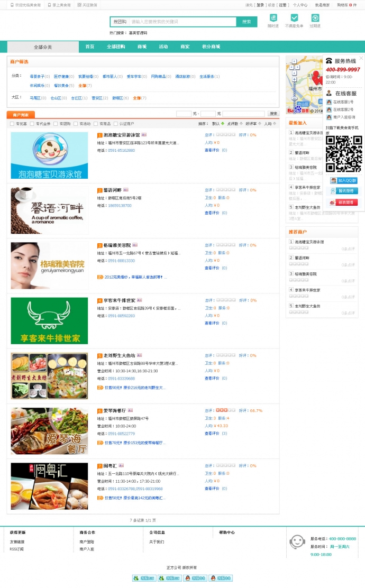Image resolution: width=365 pixels, height=588 pixels.
Task: Click the QR code image
Action: click(x=344, y=154)
